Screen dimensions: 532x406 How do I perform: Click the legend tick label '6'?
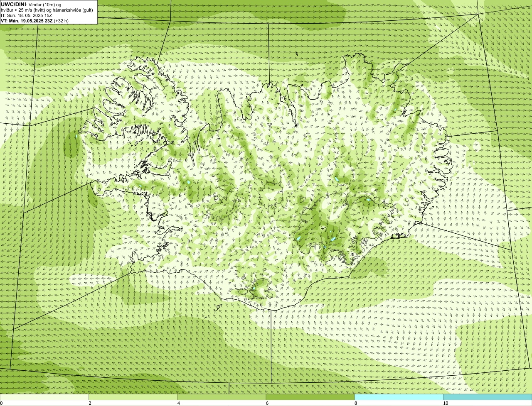point(267,403)
